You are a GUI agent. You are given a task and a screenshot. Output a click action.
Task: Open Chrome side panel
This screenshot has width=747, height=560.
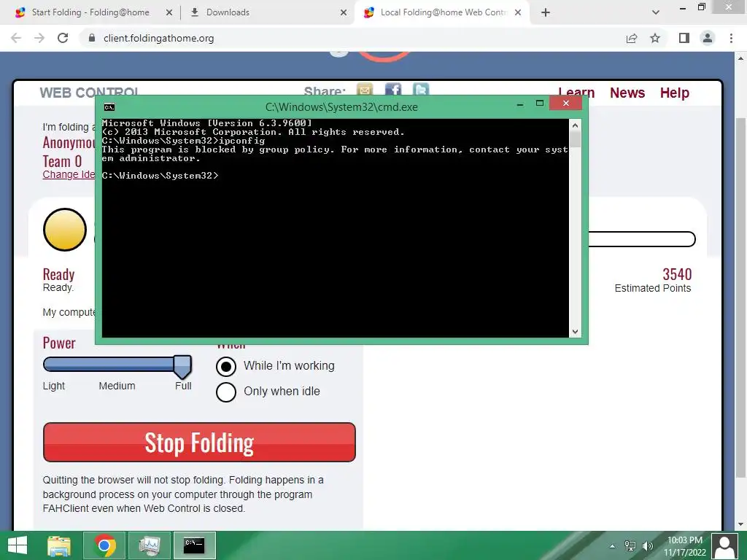coord(684,38)
